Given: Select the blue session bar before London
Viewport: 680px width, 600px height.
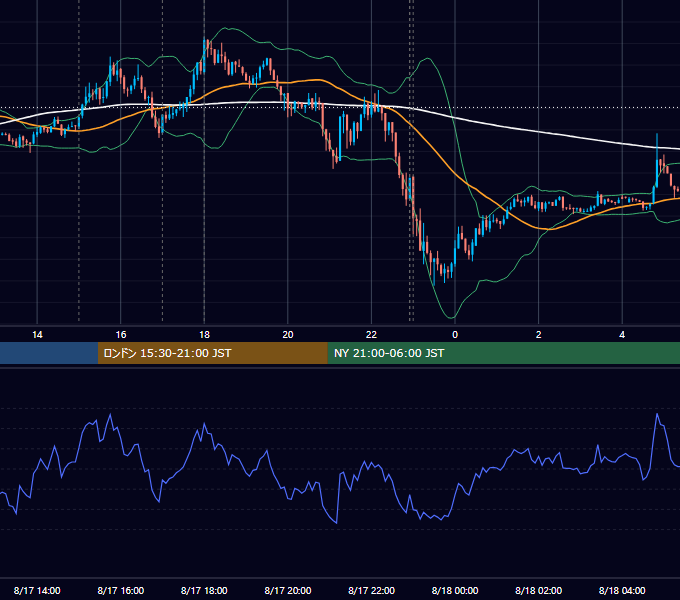Looking at the screenshot, I should click(49, 353).
